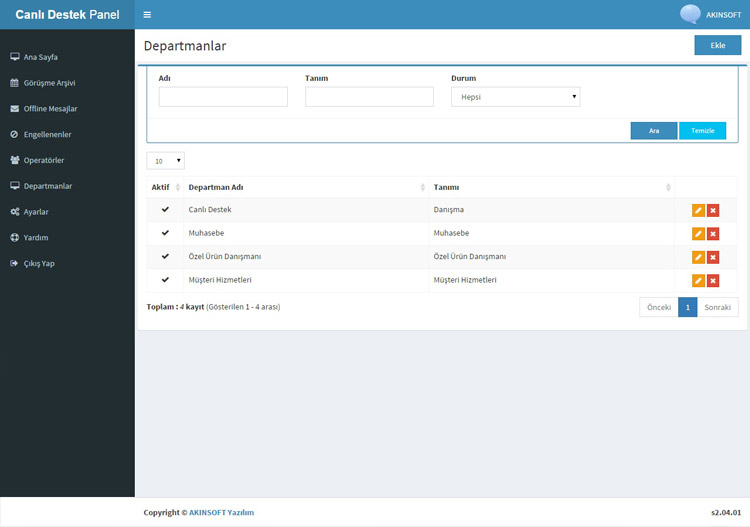Image resolution: width=750 pixels, height=527 pixels.
Task: Delete the Muhasebe department with red X
Action: pos(713,234)
